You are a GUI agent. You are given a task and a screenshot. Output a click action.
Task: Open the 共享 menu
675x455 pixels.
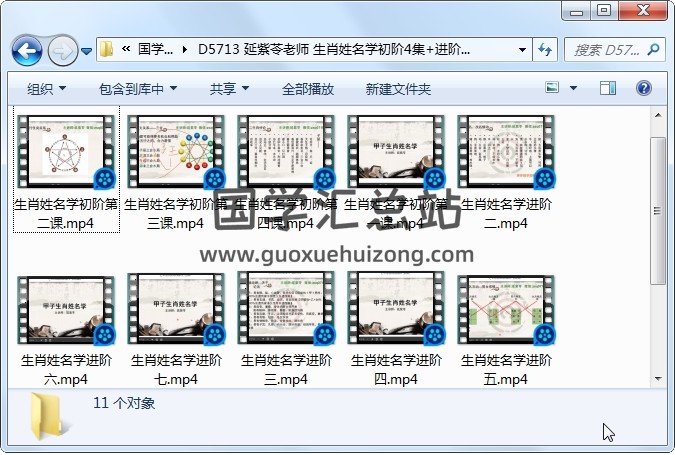point(229,89)
